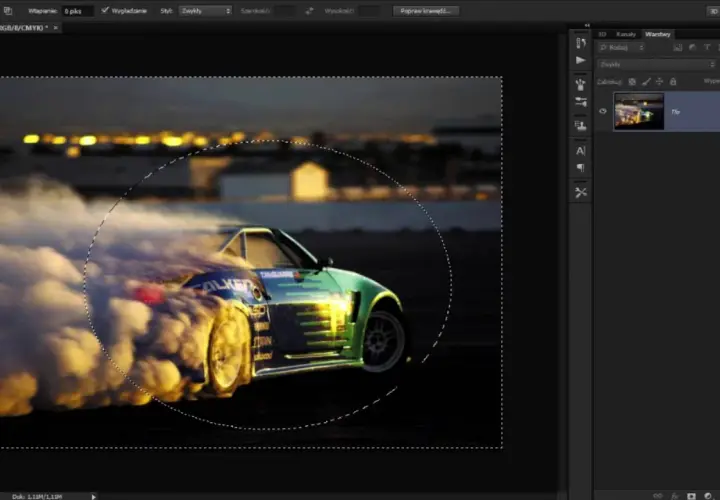Click the Dok document size status text
Screen dimensions: 720x500
tap(37, 496)
